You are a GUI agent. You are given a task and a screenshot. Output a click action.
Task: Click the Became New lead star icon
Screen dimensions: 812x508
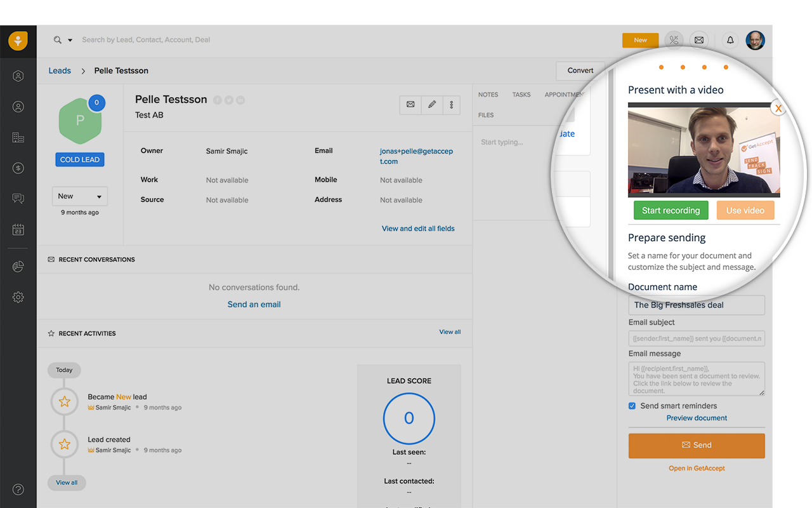(x=64, y=401)
